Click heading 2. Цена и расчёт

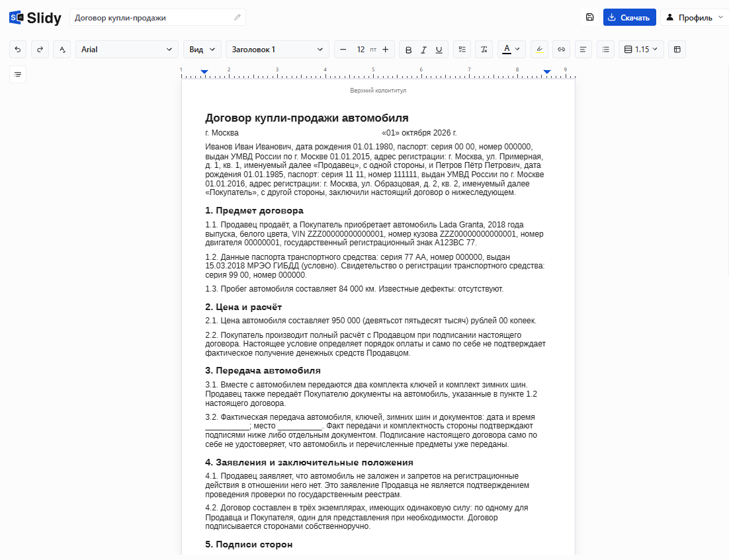[x=243, y=307]
